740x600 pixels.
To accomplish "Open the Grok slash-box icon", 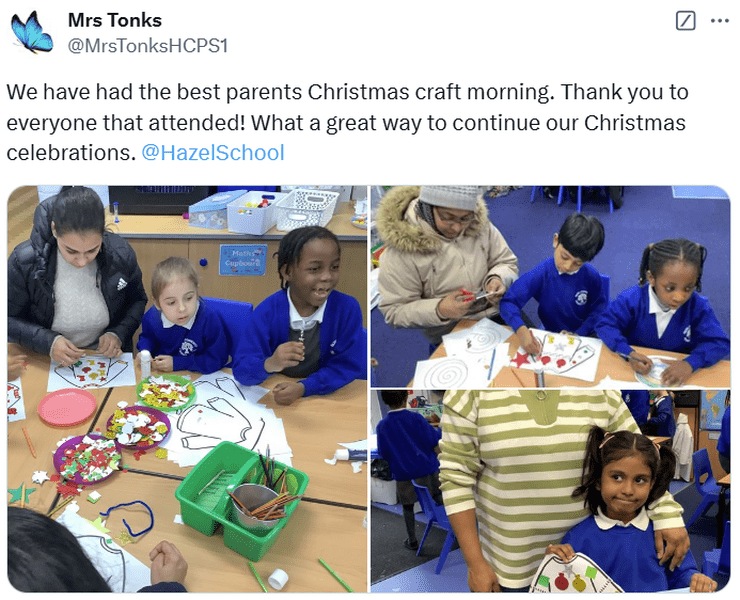I will point(685,21).
